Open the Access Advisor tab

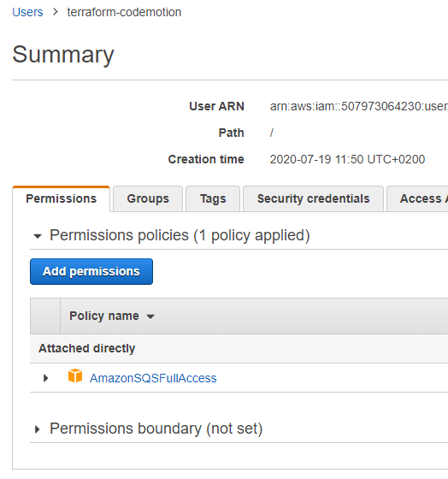[x=417, y=198]
